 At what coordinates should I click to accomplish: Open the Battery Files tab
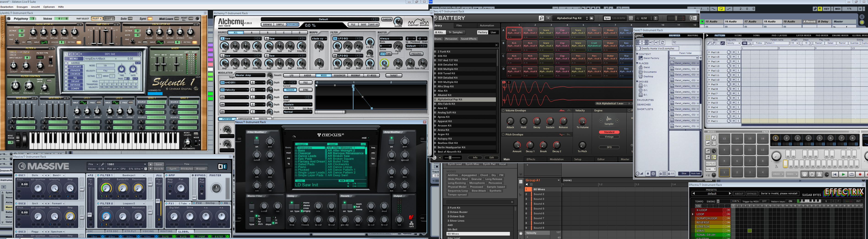(x=459, y=25)
